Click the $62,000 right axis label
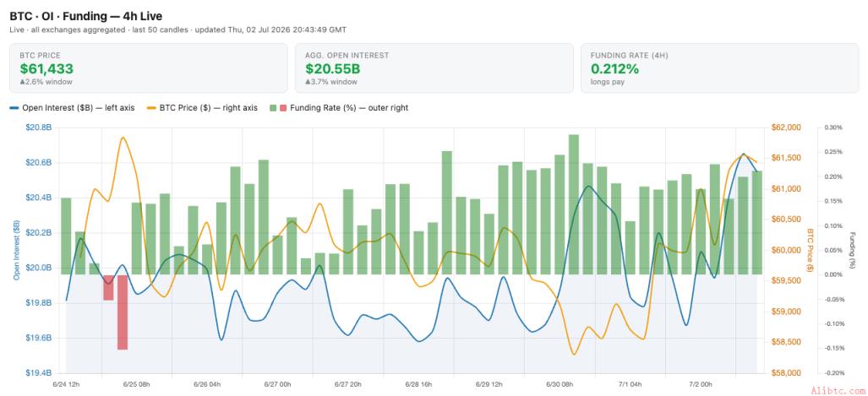 tap(788, 127)
